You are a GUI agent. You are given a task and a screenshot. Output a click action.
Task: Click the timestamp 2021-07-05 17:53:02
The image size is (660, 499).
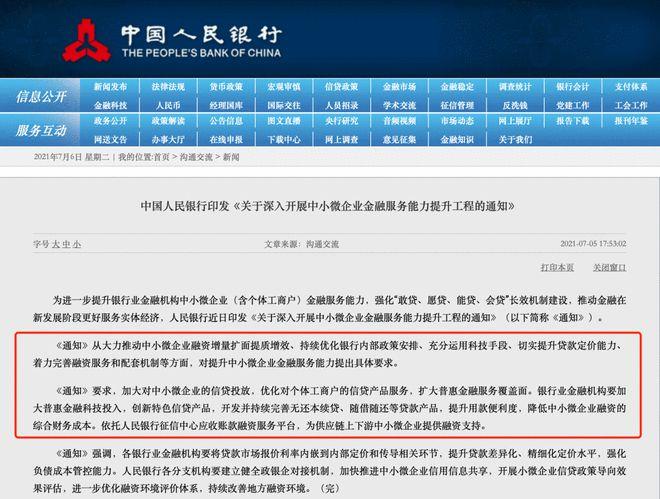pyautogui.click(x=593, y=244)
